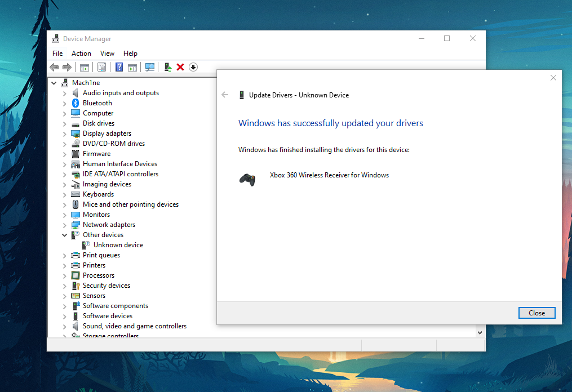Click the Sensors category icon
The width and height of the screenshot is (572, 392).
(x=76, y=296)
